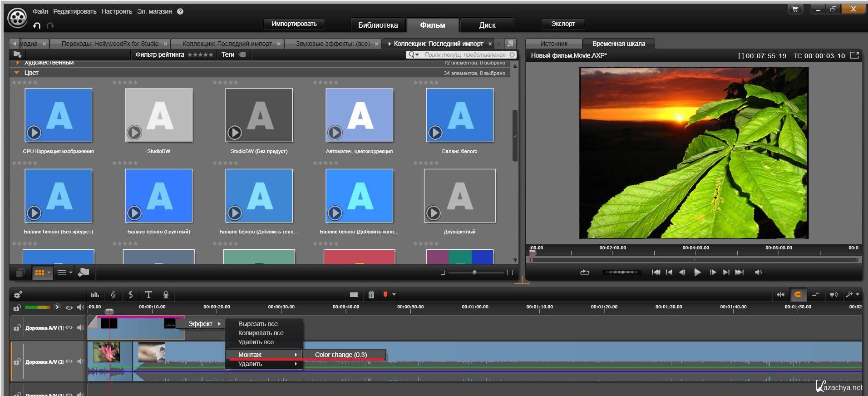Switch to the Библиотека tab

click(378, 25)
